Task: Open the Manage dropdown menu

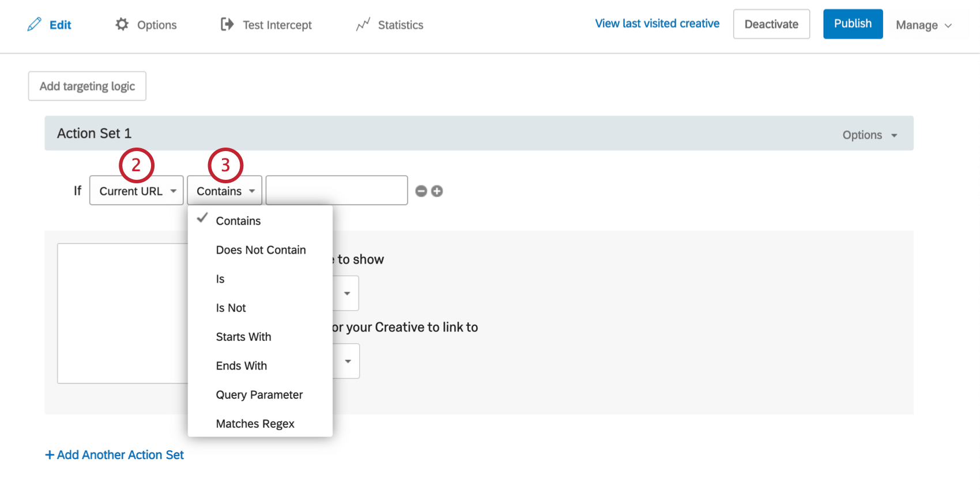Action: [x=924, y=25]
